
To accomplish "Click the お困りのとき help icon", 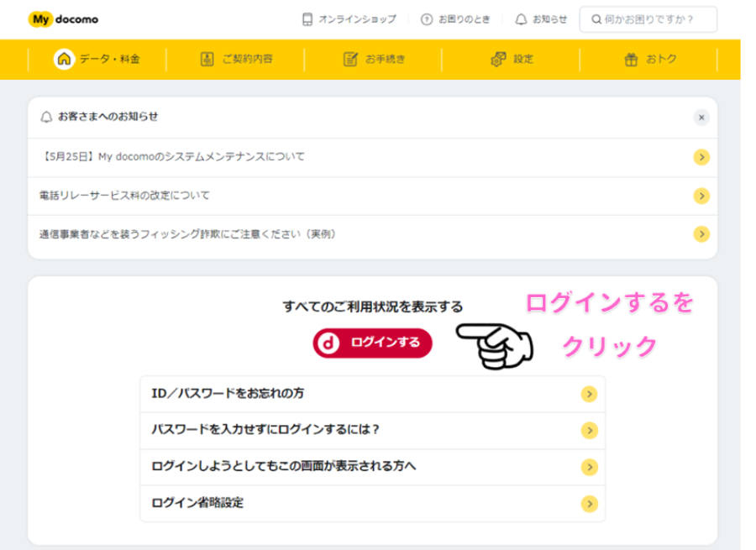I will tap(427, 19).
